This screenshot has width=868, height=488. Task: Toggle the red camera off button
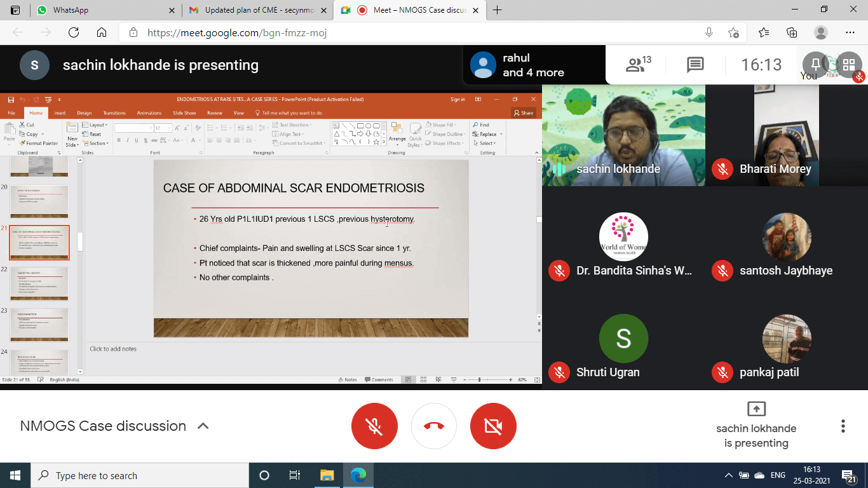pyautogui.click(x=493, y=426)
